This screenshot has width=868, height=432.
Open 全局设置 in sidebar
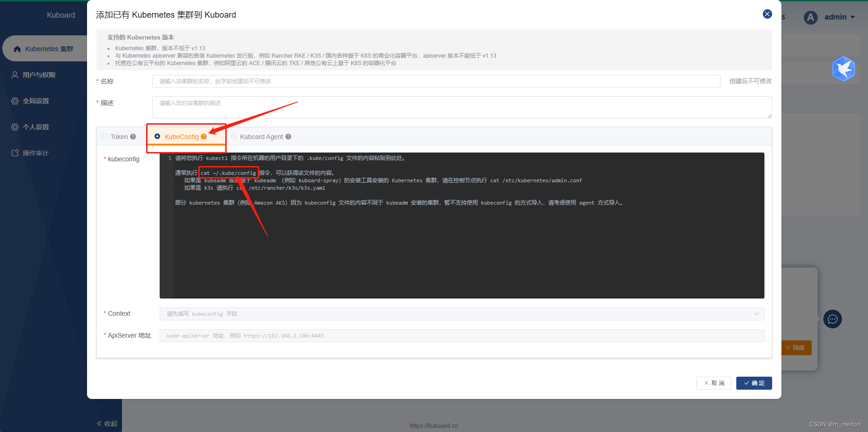[36, 101]
